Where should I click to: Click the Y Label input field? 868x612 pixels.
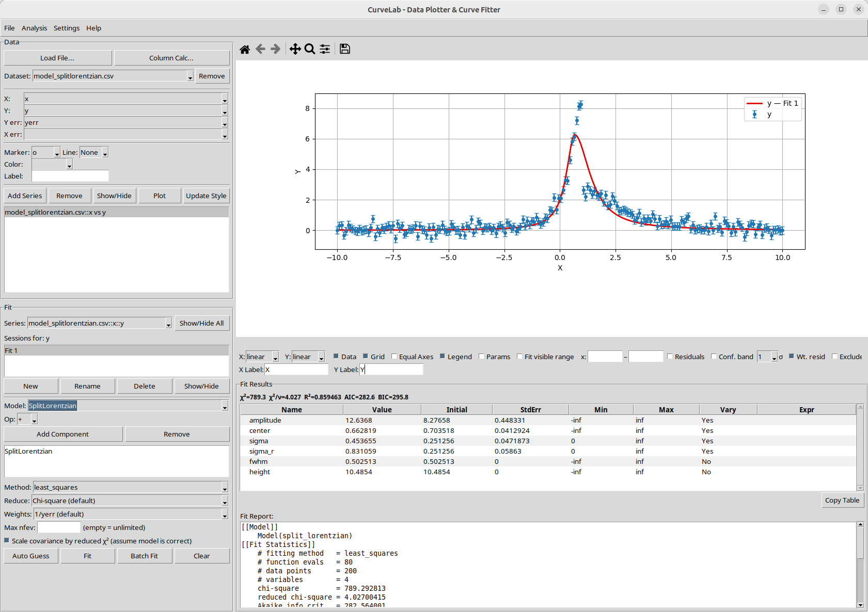[x=391, y=369]
